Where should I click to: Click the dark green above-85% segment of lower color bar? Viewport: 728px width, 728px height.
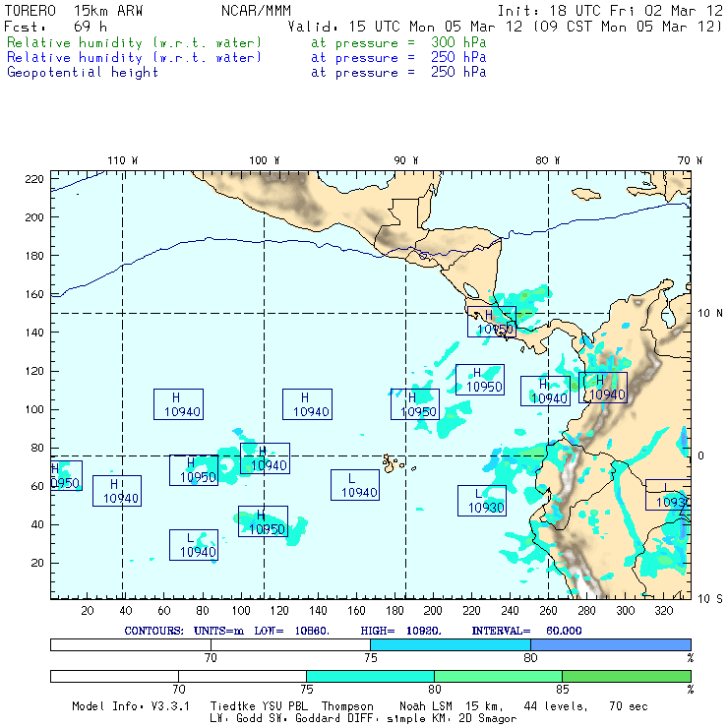pos(627,676)
